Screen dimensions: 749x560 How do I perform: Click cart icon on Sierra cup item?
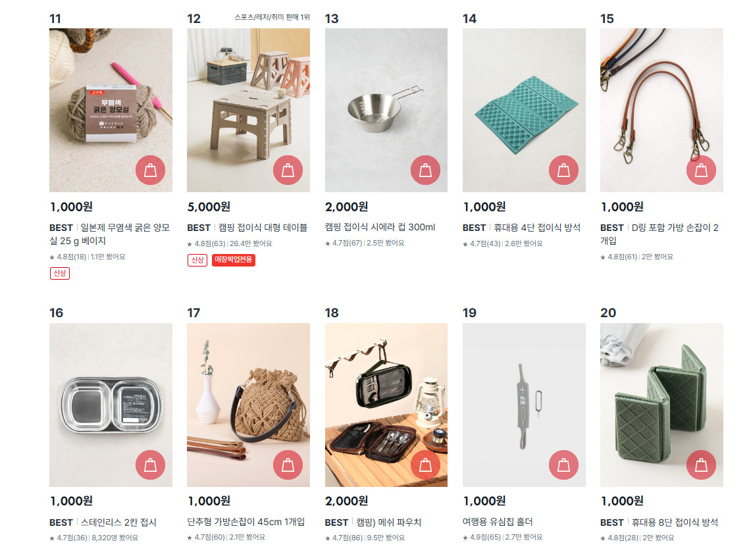[x=426, y=170]
